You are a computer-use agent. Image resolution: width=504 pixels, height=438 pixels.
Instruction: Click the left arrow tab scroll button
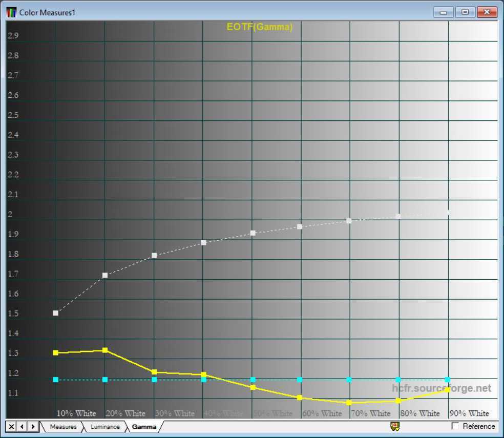point(22,426)
